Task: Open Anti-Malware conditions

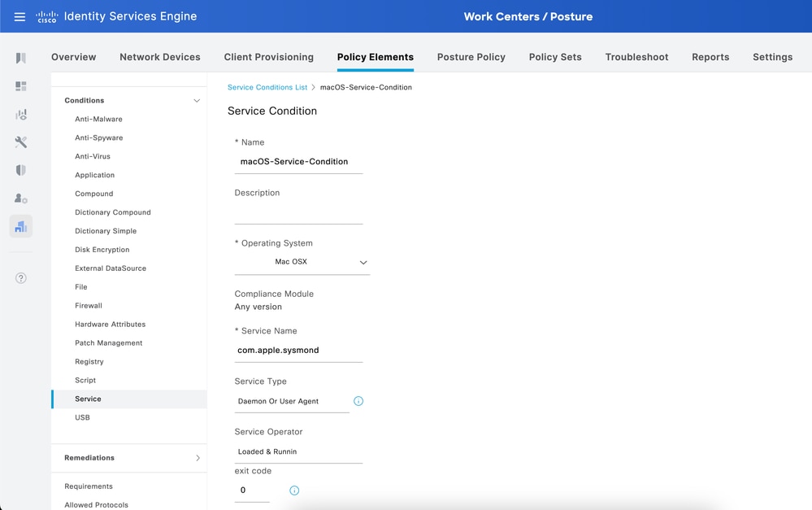Action: tap(99, 120)
